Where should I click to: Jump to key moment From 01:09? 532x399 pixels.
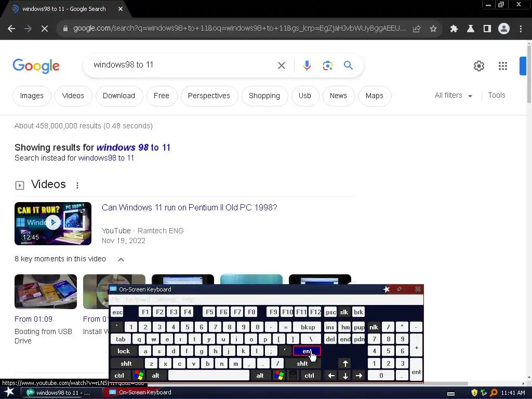[33, 320]
